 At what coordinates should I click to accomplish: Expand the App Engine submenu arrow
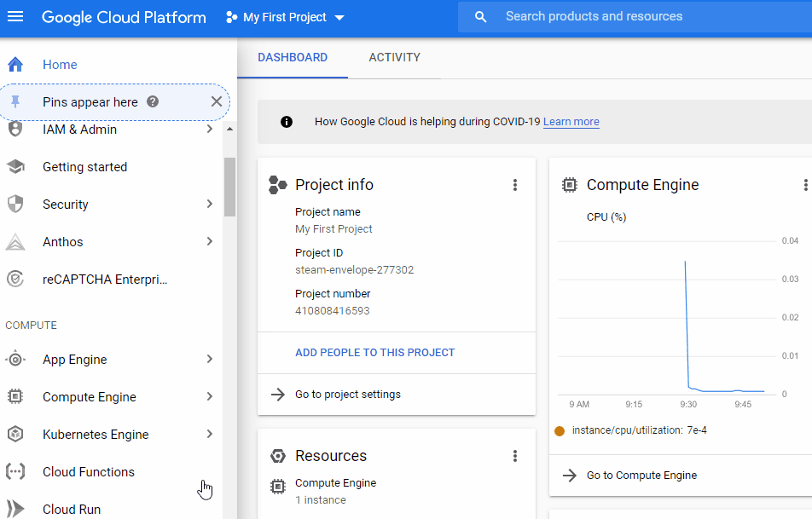(210, 359)
